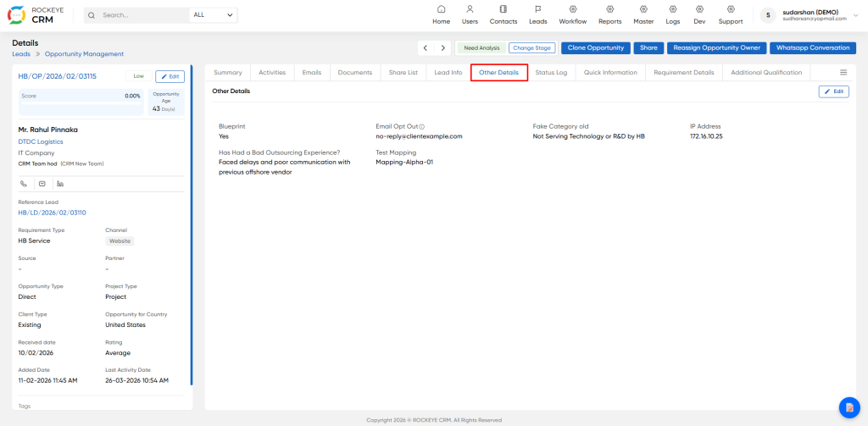Image resolution: width=868 pixels, height=426 pixels.
Task: Click the Score progress bar
Action: click(81, 103)
